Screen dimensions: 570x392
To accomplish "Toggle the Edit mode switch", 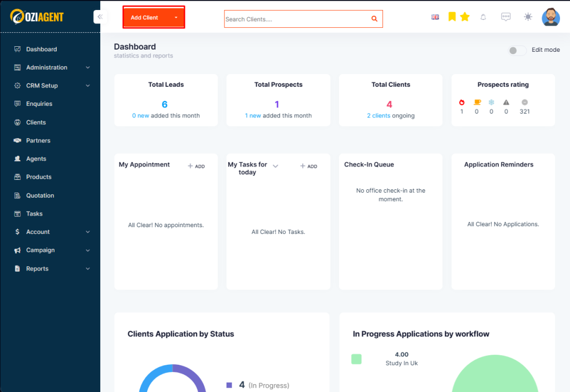I will [x=517, y=51].
